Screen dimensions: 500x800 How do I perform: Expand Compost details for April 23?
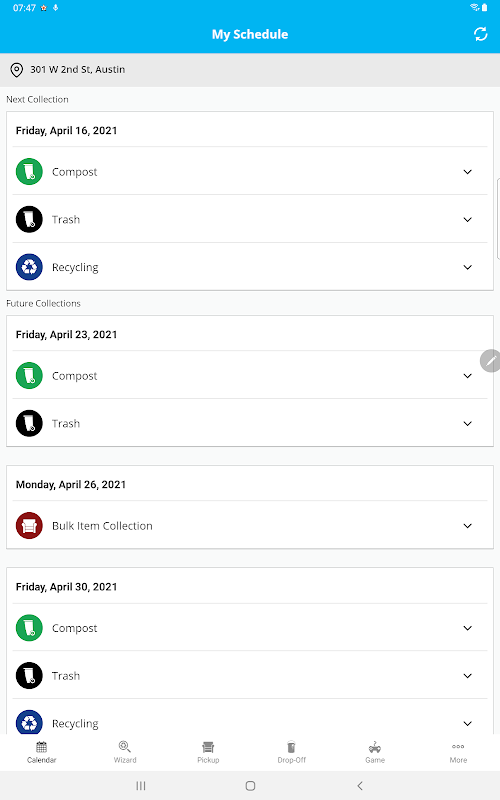coord(467,376)
